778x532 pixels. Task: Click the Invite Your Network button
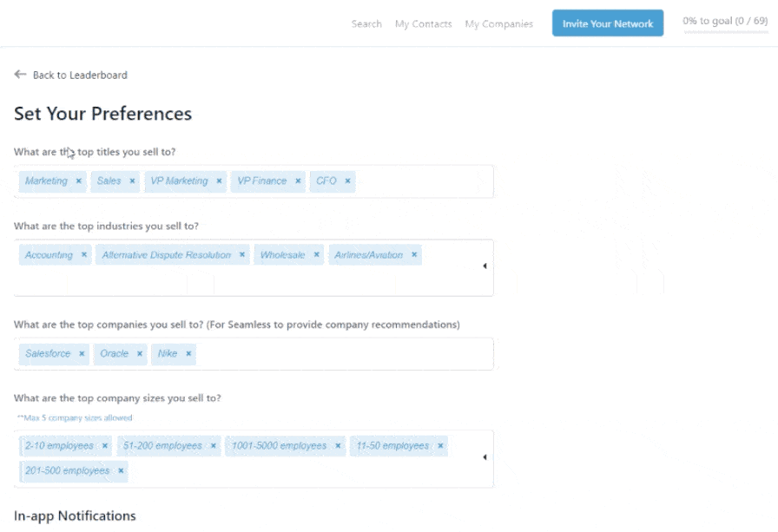pyautogui.click(x=607, y=23)
